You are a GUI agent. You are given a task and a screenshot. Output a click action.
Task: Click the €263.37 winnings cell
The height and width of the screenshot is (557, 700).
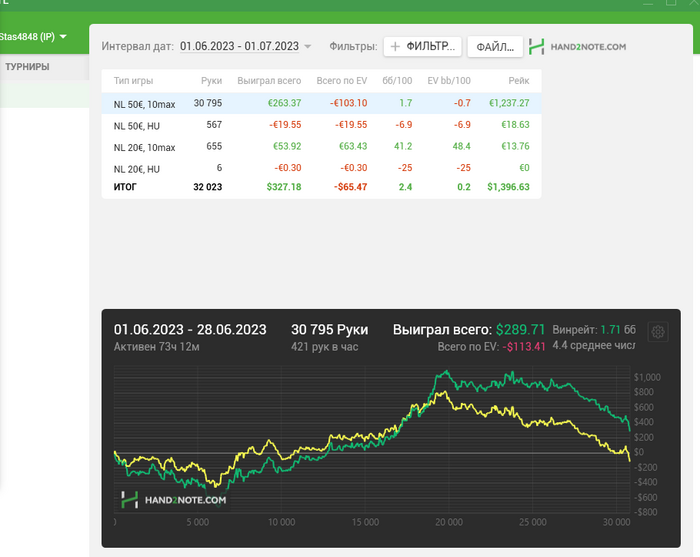click(284, 103)
